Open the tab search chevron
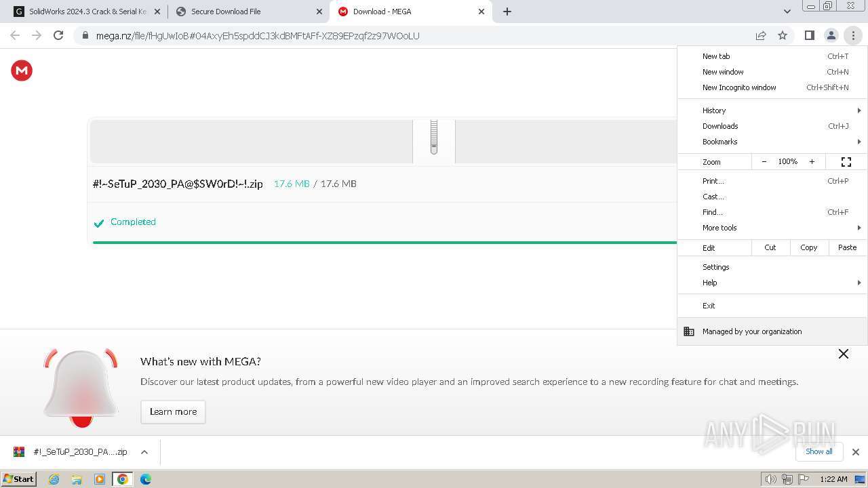The width and height of the screenshot is (868, 488). click(787, 12)
